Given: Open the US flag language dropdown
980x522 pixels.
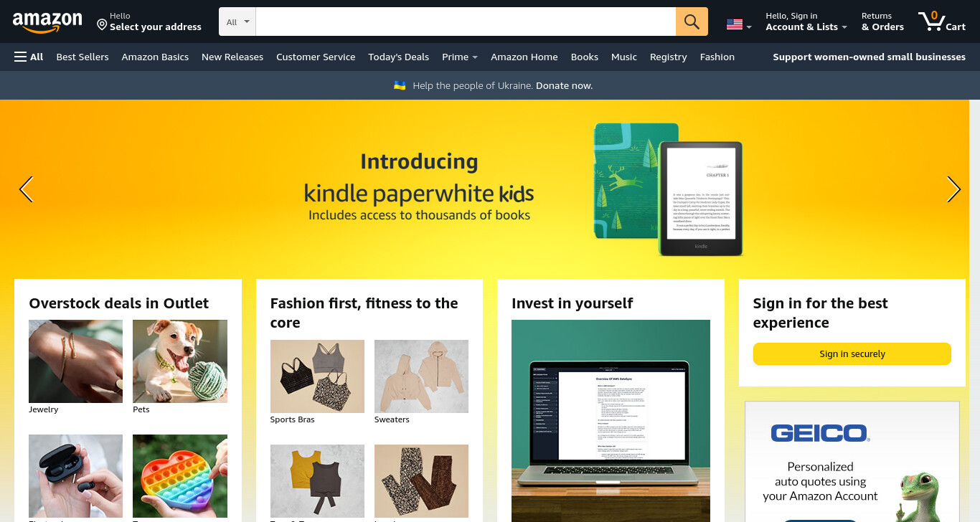Looking at the screenshot, I should (x=739, y=24).
